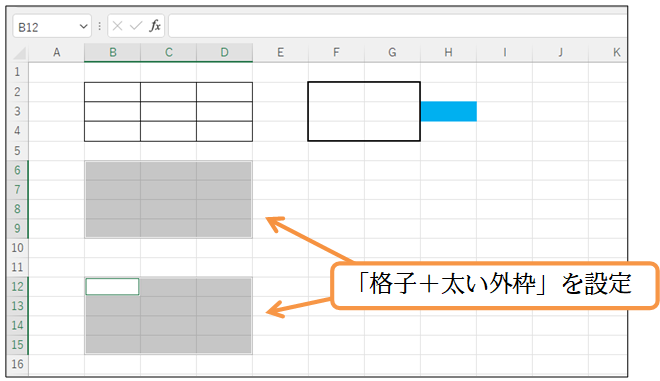Click the Cancel X icon in formula bar
This screenshot has height=381, width=660.
coord(117,26)
